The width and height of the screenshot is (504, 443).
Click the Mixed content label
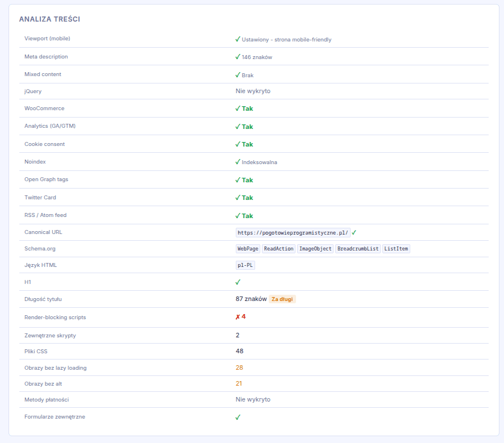(43, 74)
